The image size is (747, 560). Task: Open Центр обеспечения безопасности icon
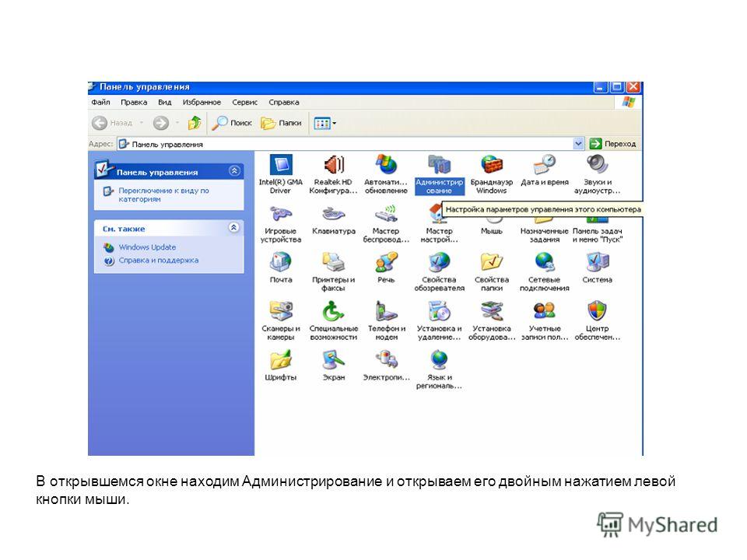[x=597, y=320]
